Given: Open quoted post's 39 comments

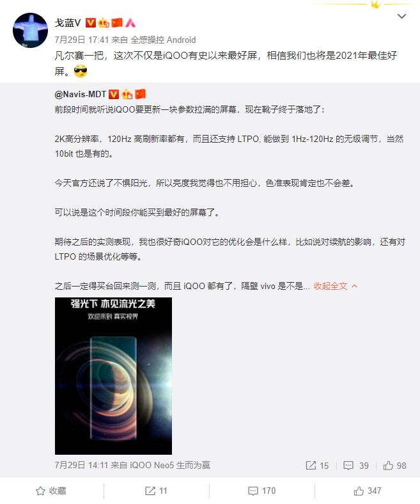Looking at the screenshot, I should (356, 466).
